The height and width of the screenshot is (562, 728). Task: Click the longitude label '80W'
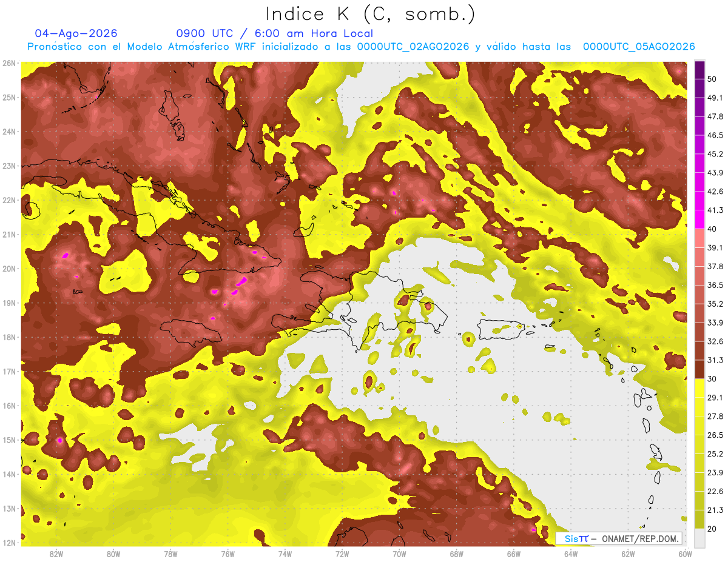pos(113,554)
